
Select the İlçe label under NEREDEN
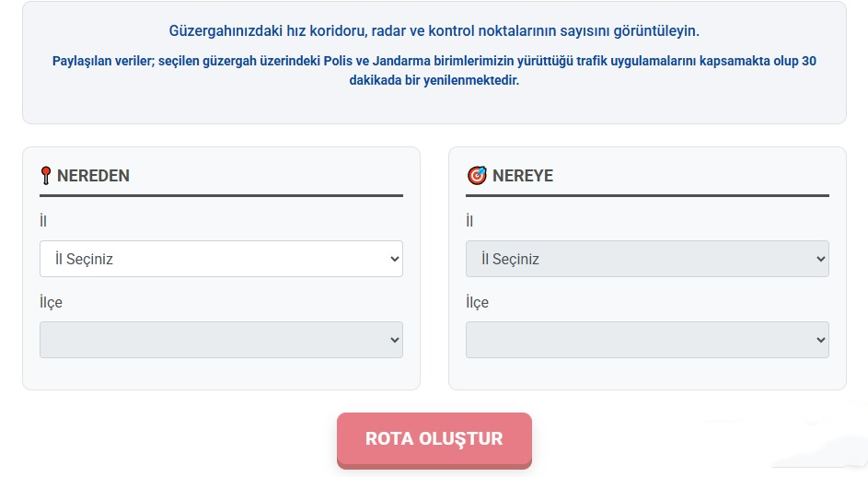click(51, 303)
